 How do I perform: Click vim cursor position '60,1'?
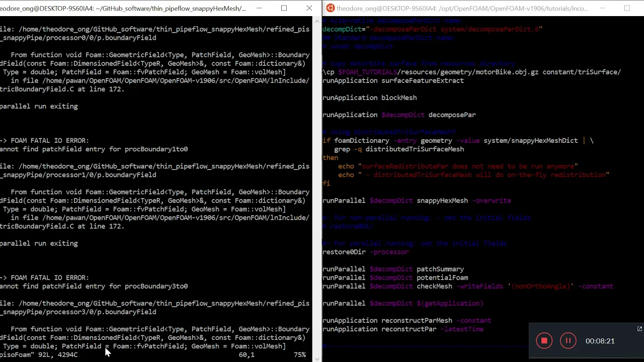[x=247, y=354]
